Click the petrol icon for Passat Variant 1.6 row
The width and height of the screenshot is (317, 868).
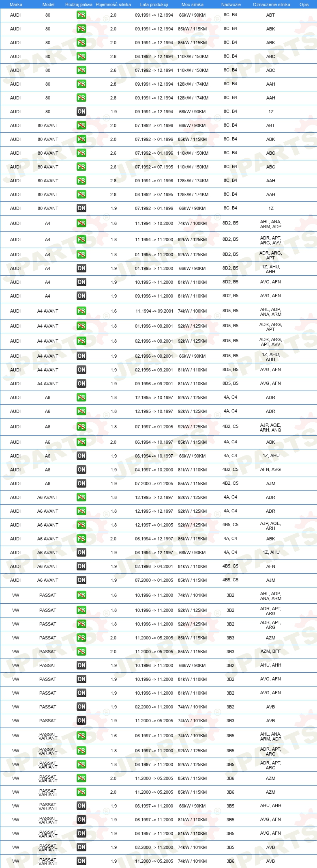(x=81, y=736)
